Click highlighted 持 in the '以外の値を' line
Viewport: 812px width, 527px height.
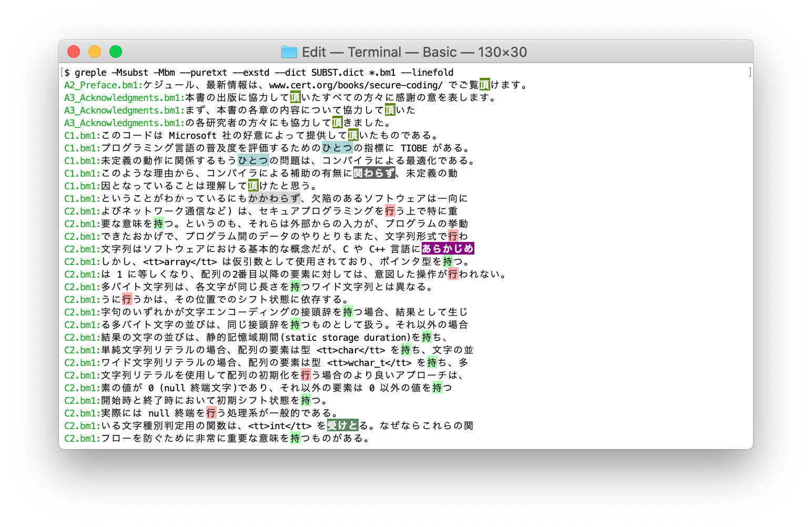pos(438,388)
